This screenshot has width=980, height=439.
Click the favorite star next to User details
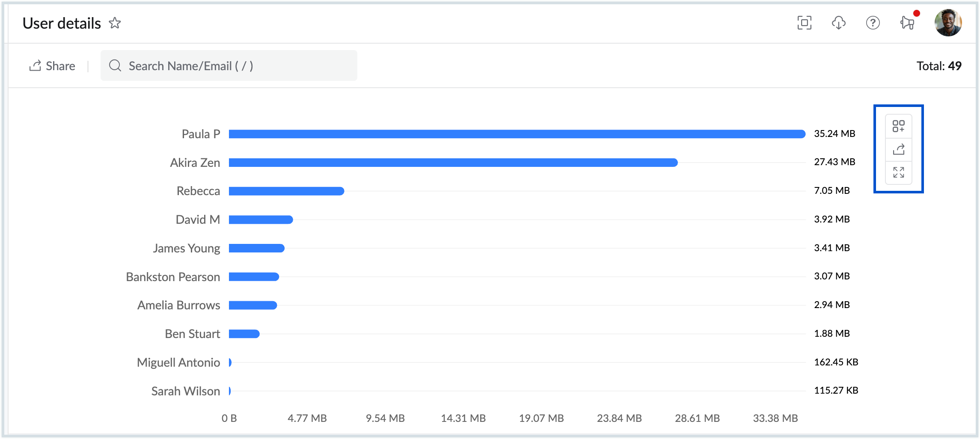pyautogui.click(x=115, y=23)
